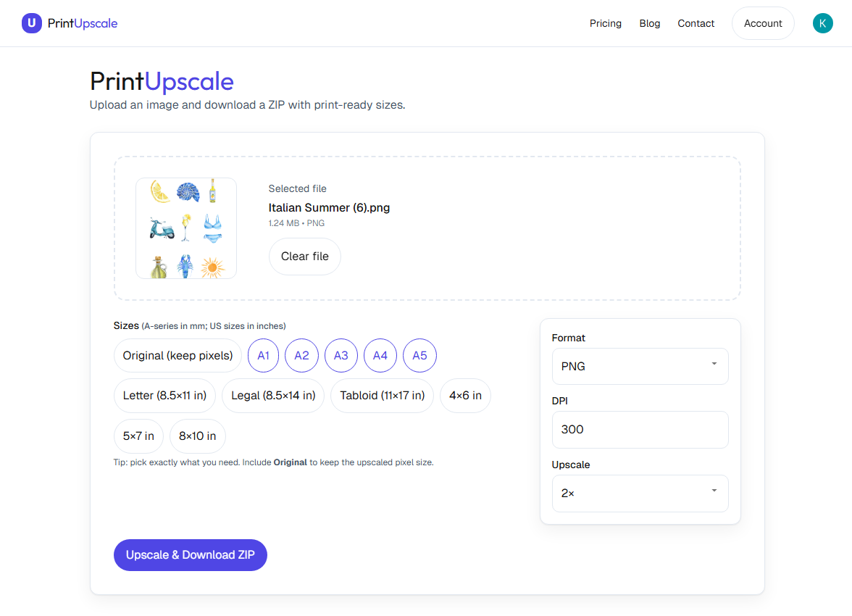The height and width of the screenshot is (616, 852).
Task: Open the Format dropdown showing PNG
Action: (640, 367)
